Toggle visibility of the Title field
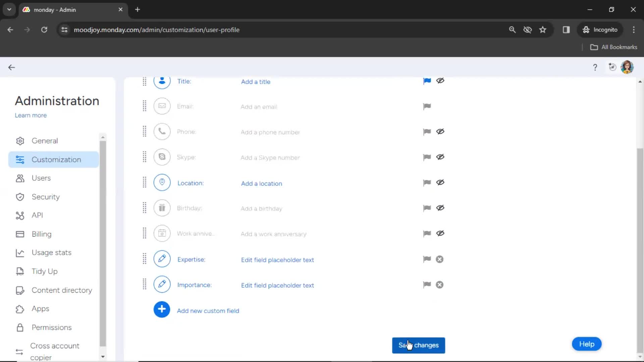The width and height of the screenshot is (644, 362). pyautogui.click(x=440, y=80)
